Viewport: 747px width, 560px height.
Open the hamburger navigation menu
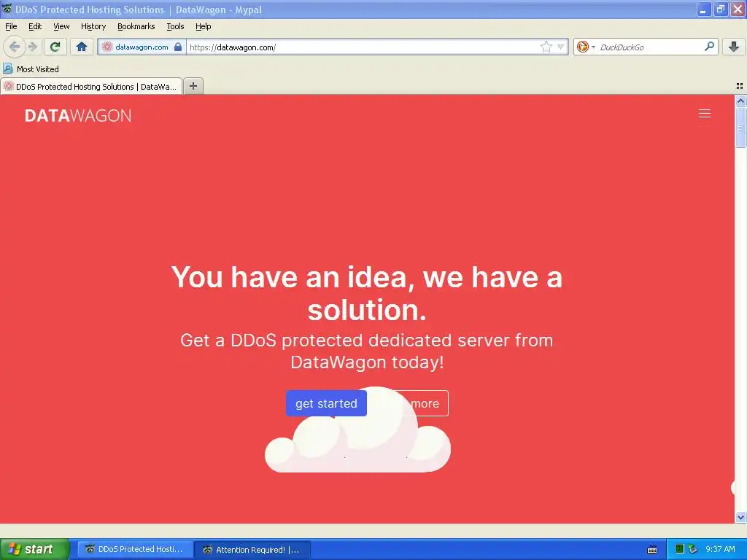click(705, 113)
